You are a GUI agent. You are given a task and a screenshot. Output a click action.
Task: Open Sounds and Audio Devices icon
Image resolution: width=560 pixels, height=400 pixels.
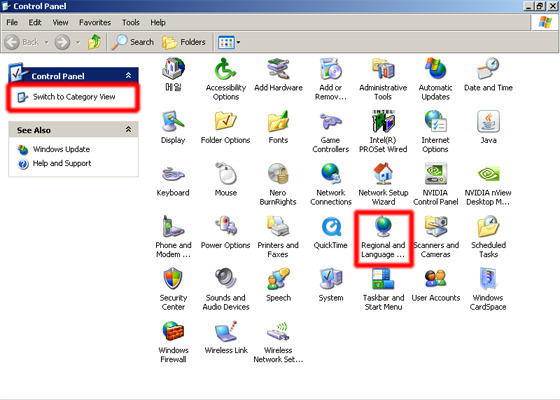click(226, 289)
